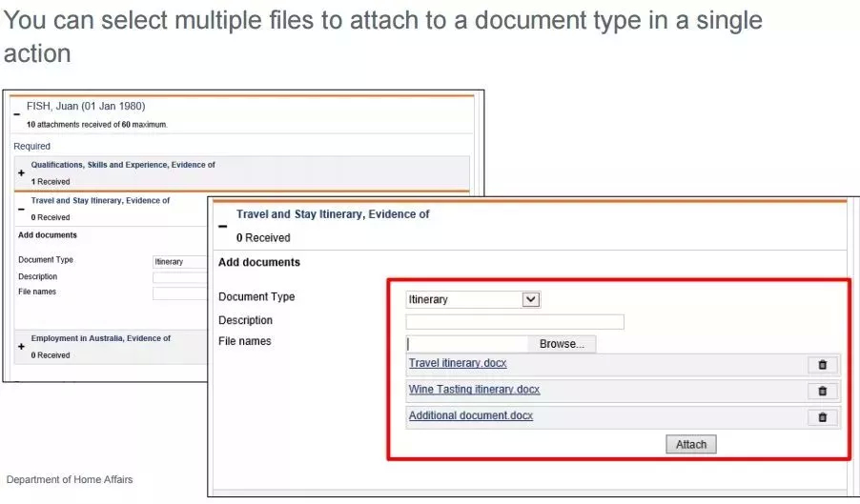Click the "Qualifications, Skills and Experience, Evidence of" heading
860x504 pixels.
coord(123,165)
